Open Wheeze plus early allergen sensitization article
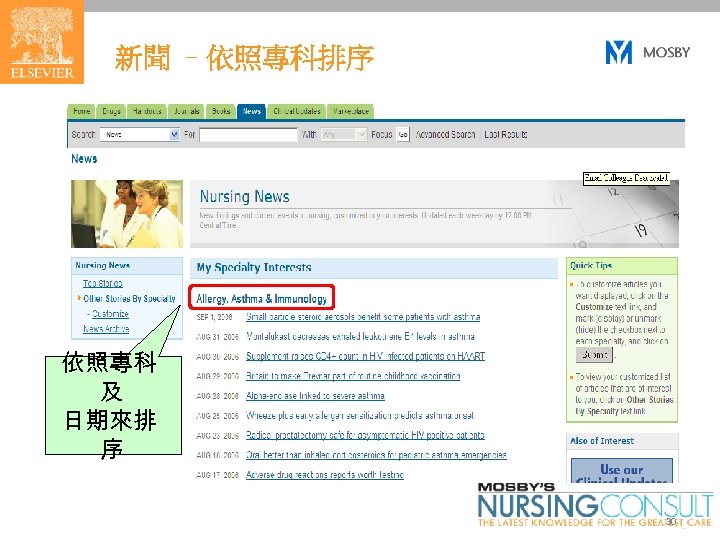 (x=360, y=416)
